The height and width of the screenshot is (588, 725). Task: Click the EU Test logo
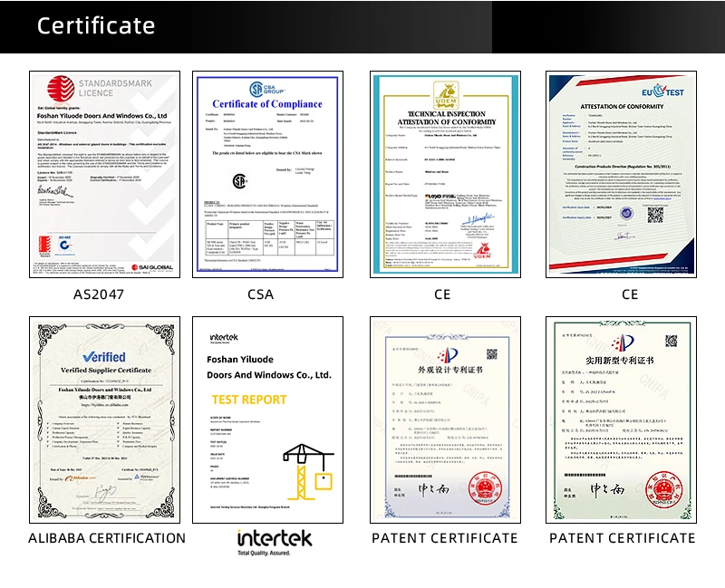click(662, 92)
